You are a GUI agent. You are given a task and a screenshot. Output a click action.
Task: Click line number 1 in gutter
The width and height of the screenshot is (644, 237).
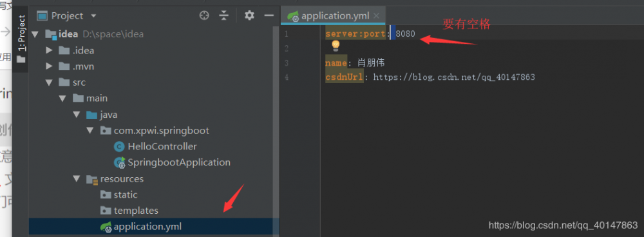coord(287,33)
